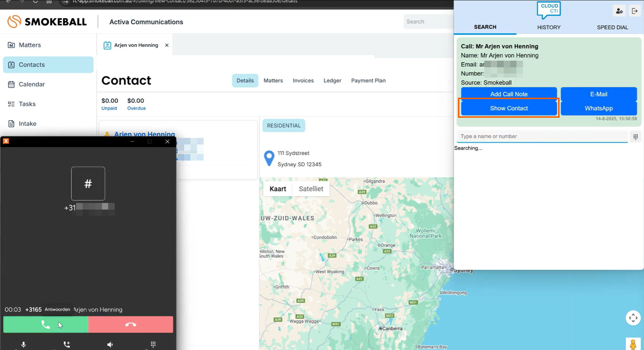The height and width of the screenshot is (350, 644).
Task: Switch to the HISTORY tab
Action: coord(549,27)
